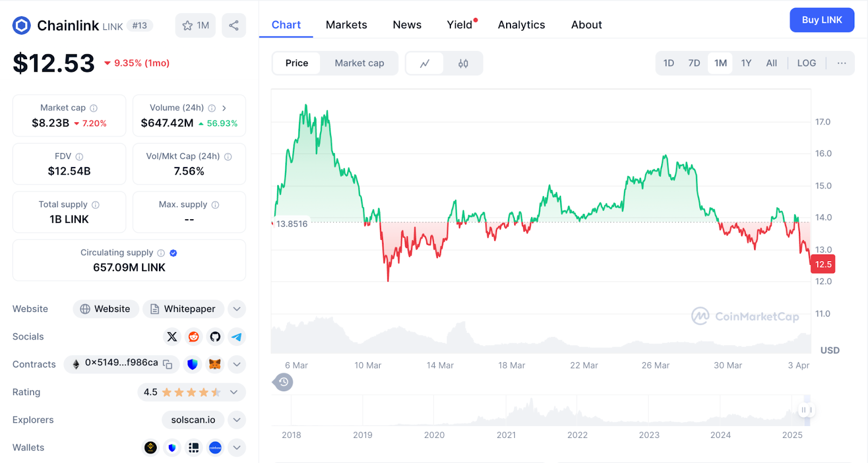Open the Analytics tab
This screenshot has height=463, width=868.
521,25
